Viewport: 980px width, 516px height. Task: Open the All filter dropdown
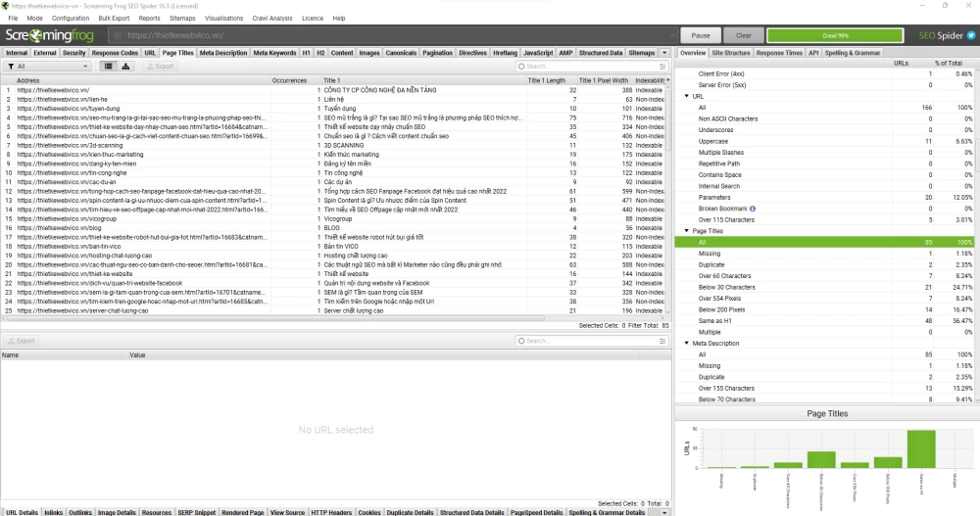[x=47, y=67]
